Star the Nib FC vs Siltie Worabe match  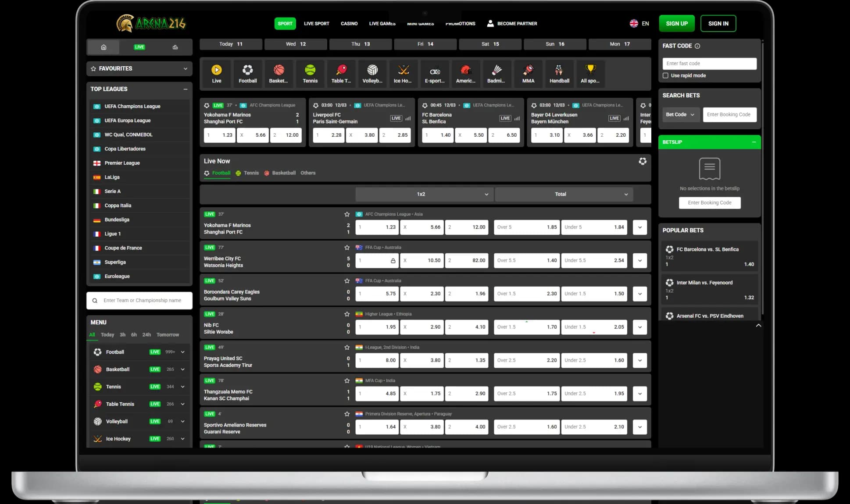click(347, 314)
